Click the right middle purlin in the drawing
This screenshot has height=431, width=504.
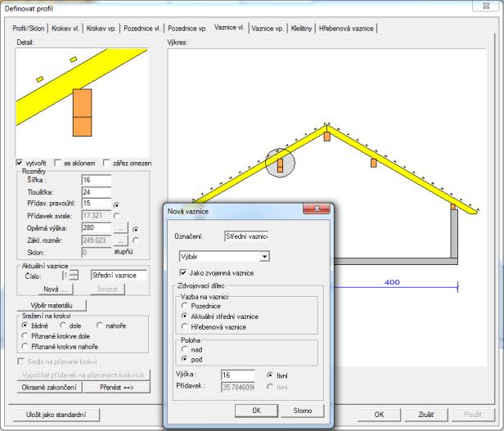coord(373,163)
